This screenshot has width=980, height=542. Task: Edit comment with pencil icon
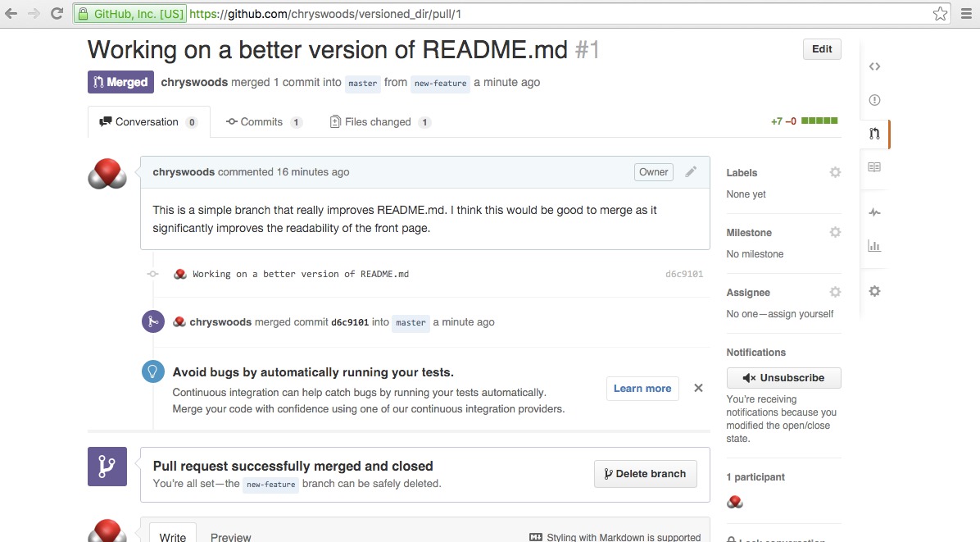point(691,172)
